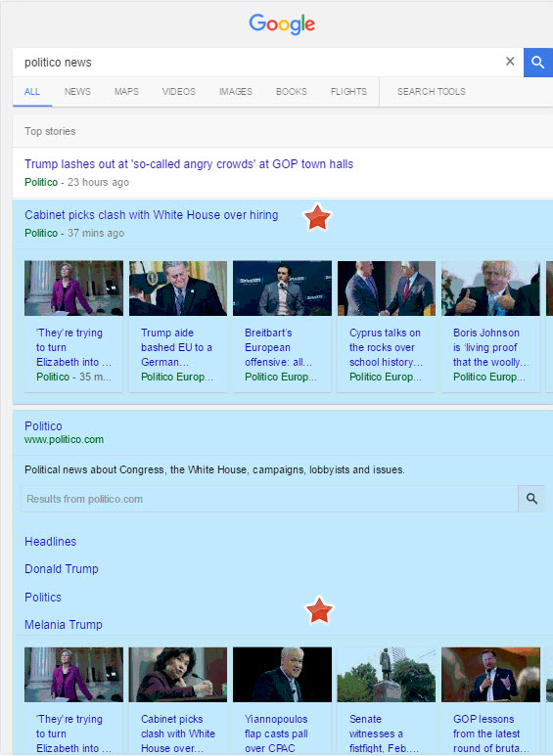Viewport: 553px width, 756px height.
Task: Click the site search magnifier for politico.com
Action: click(x=531, y=499)
